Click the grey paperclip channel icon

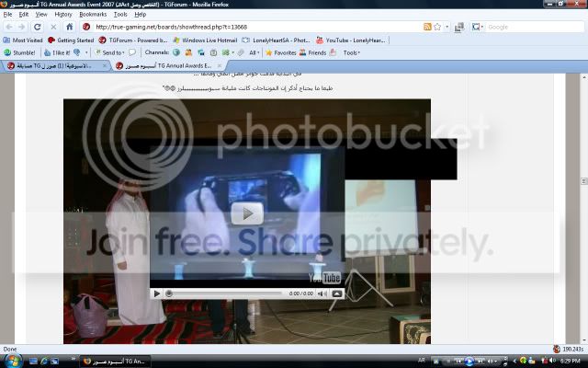(241, 52)
